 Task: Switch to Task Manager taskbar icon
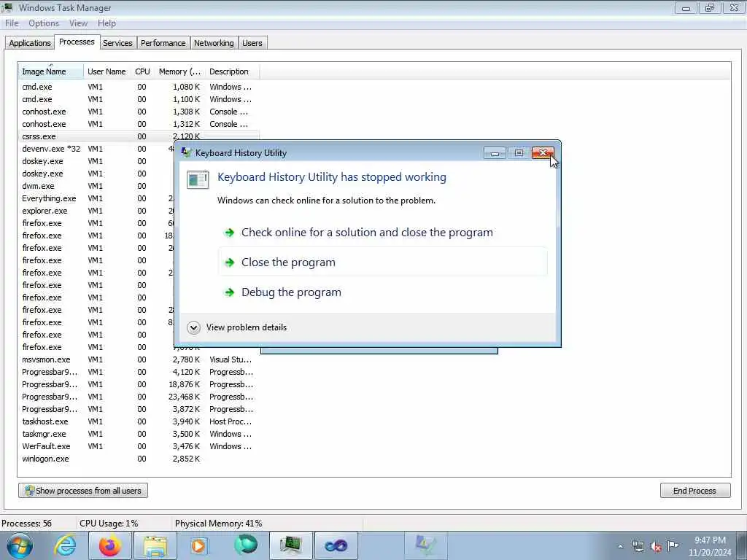(x=290, y=545)
